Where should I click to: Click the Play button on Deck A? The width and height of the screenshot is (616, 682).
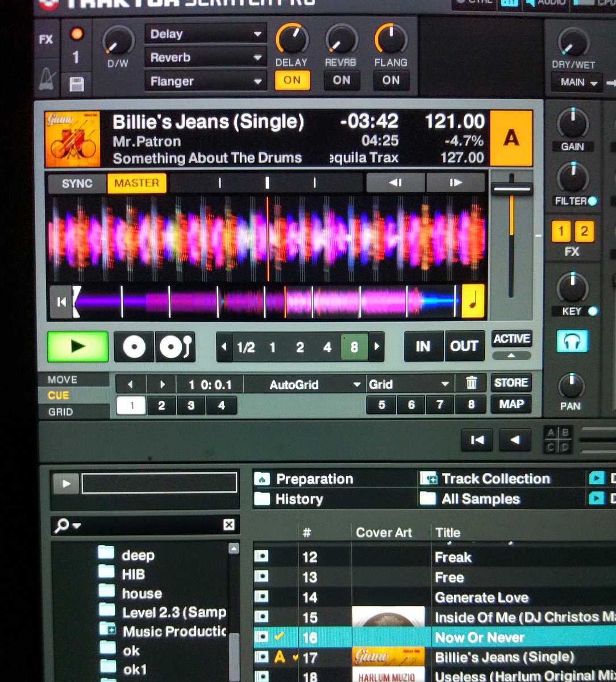(78, 347)
